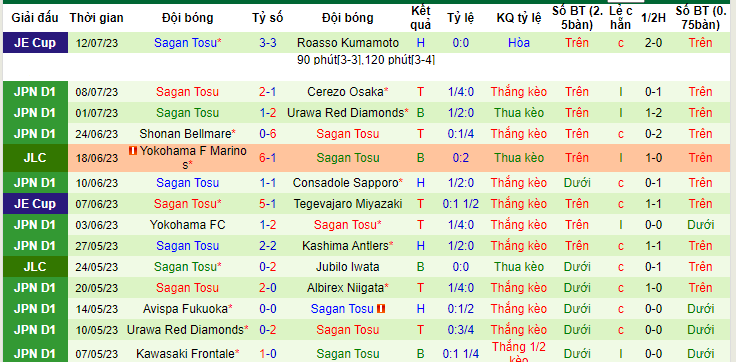Select the JLC badge for 18/06/23
Image resolution: width=736 pixels, height=362 pixels.
click(x=35, y=158)
